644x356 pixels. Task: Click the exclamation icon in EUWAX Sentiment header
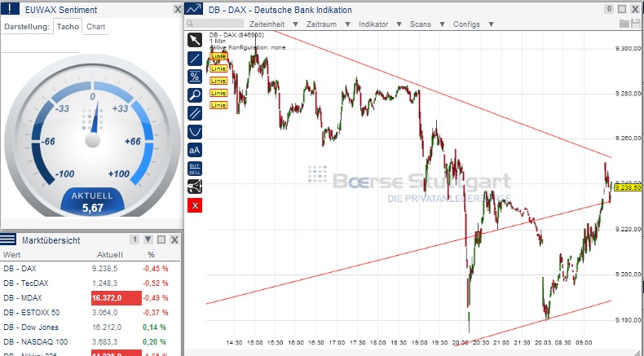(11, 9)
